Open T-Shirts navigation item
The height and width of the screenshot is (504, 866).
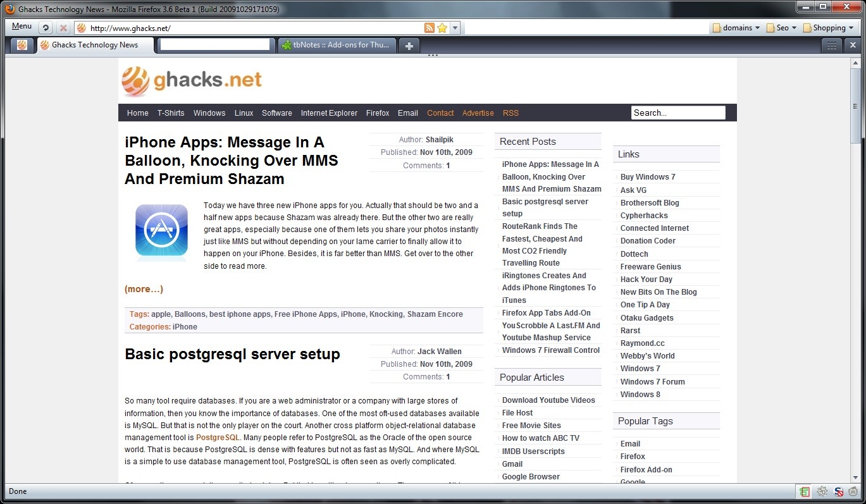point(171,113)
